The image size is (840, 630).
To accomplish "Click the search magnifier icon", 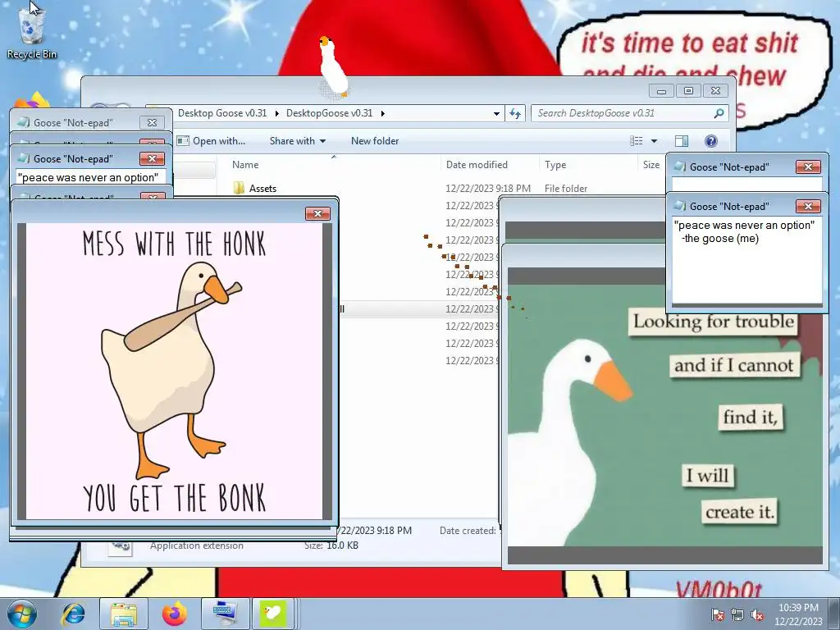I will point(719,113).
